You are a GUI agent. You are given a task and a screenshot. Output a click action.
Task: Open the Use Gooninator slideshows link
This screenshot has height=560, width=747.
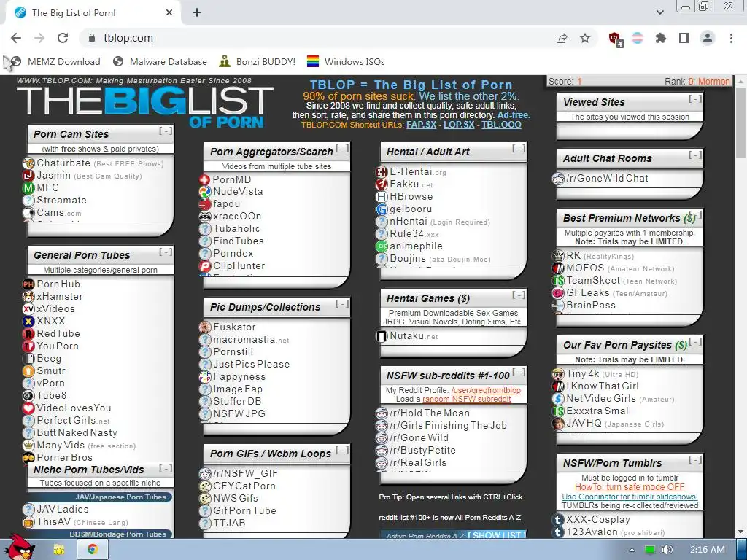[x=630, y=497]
